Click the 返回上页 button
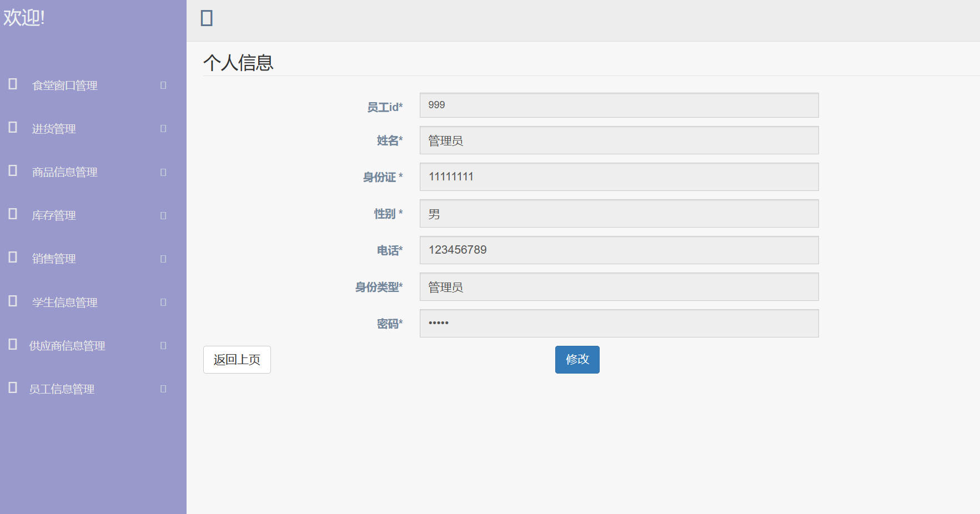 click(x=237, y=360)
